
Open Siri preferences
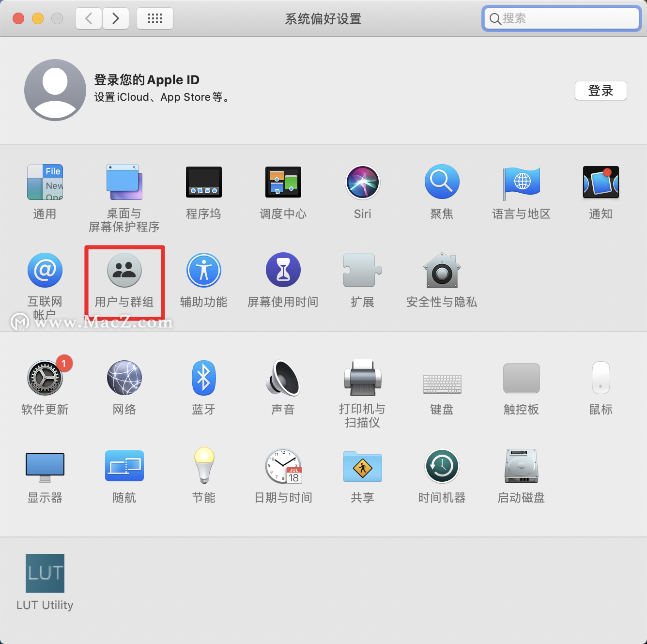[363, 182]
